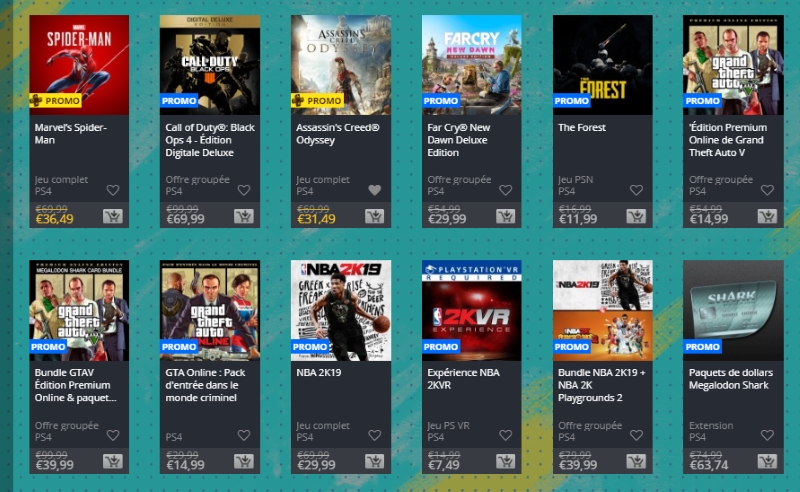
Task: Open Call of Duty Black Ops 4 title link
Action: pos(210,140)
